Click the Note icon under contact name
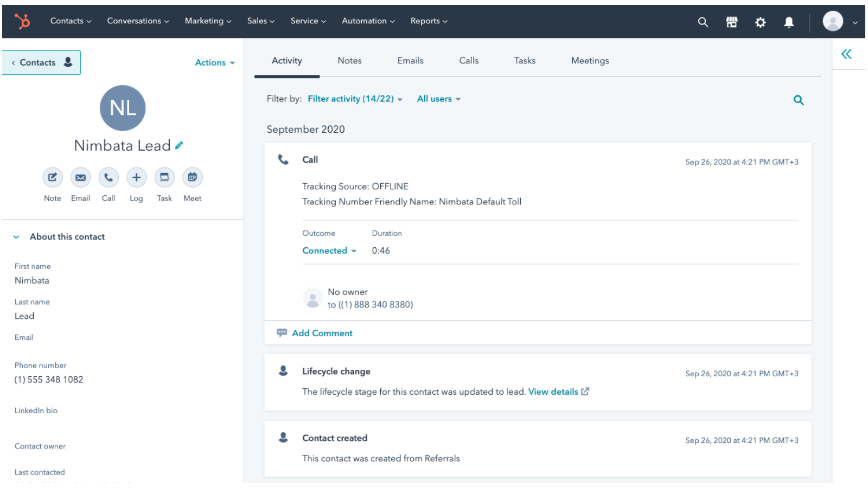The height and width of the screenshot is (488, 868). (x=53, y=177)
